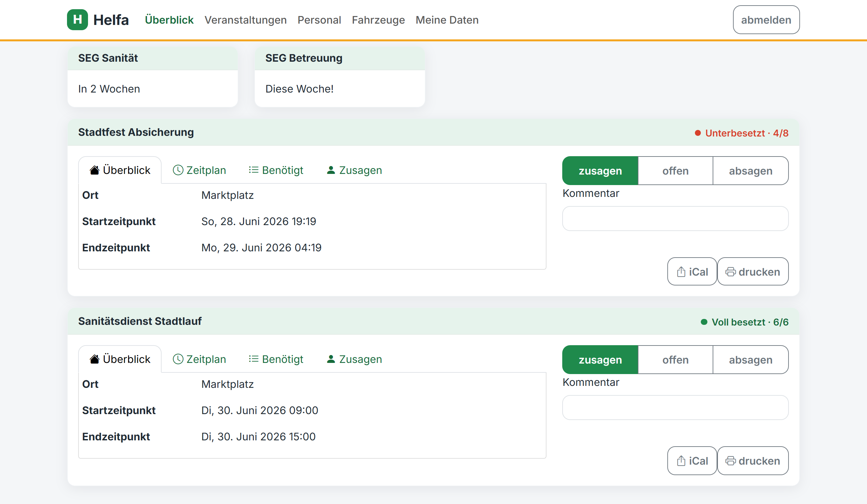
Task: Click end time Mo, 29. Juni 2026 04:19
Action: (x=261, y=248)
